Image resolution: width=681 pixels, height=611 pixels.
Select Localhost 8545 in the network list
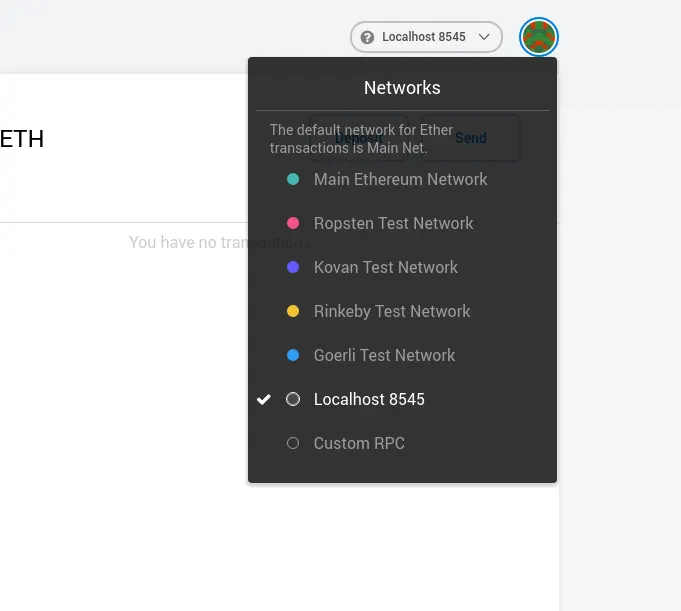pos(402,399)
